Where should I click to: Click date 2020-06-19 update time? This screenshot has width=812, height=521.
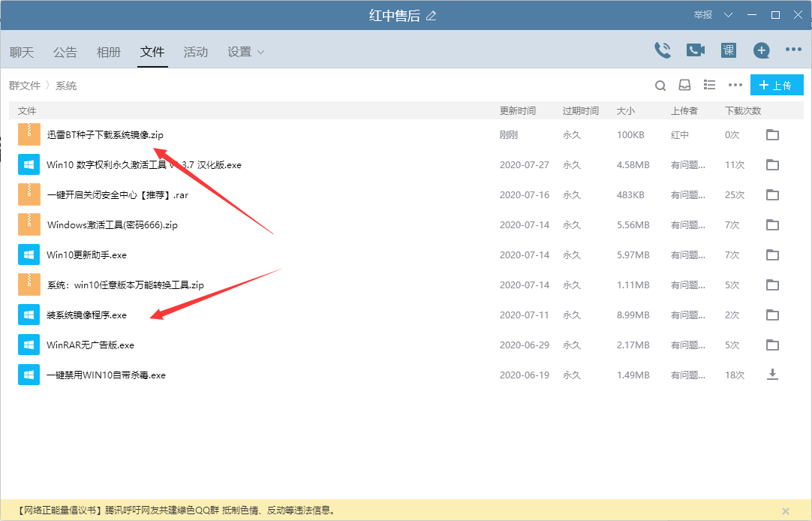point(524,375)
